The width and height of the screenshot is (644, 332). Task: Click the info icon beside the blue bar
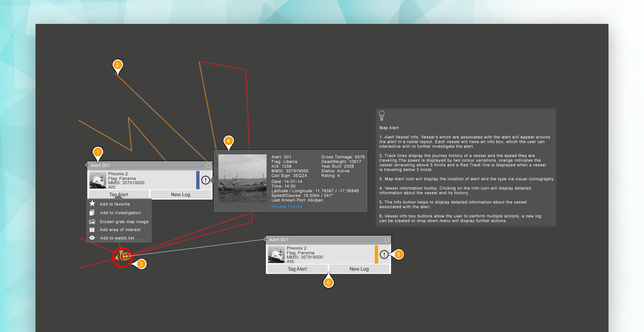205,180
